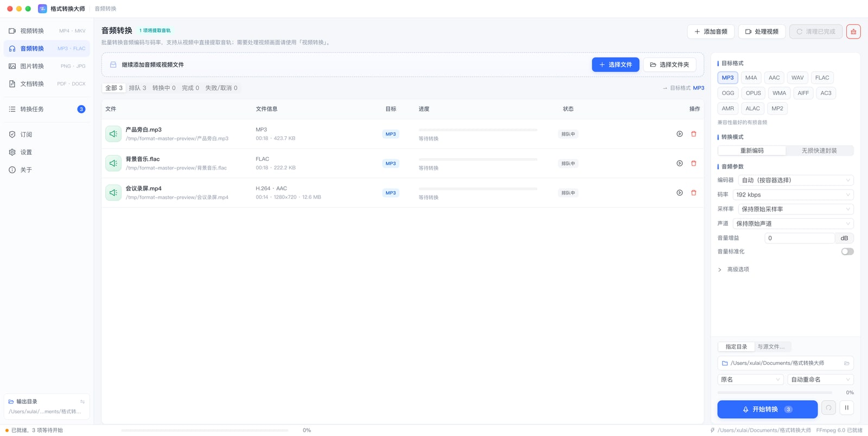This screenshot has height=436, width=868.
Task: Open 订阅 page
Action: pyautogui.click(x=47, y=135)
